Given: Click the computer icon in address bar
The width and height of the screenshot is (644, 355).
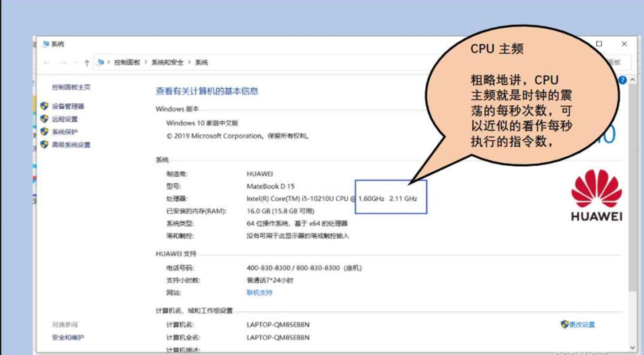Looking at the screenshot, I should [100, 62].
